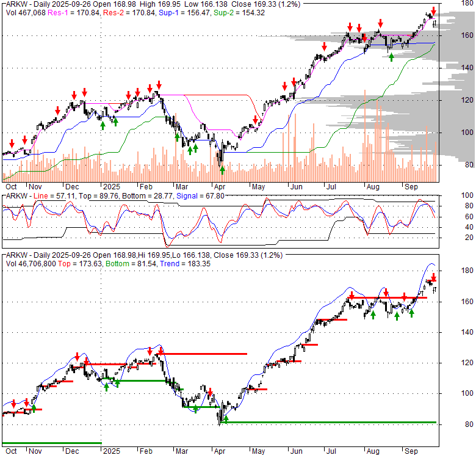Click 'Bottom = 81.54' in bottom chart legend

pyautogui.click(x=131, y=264)
